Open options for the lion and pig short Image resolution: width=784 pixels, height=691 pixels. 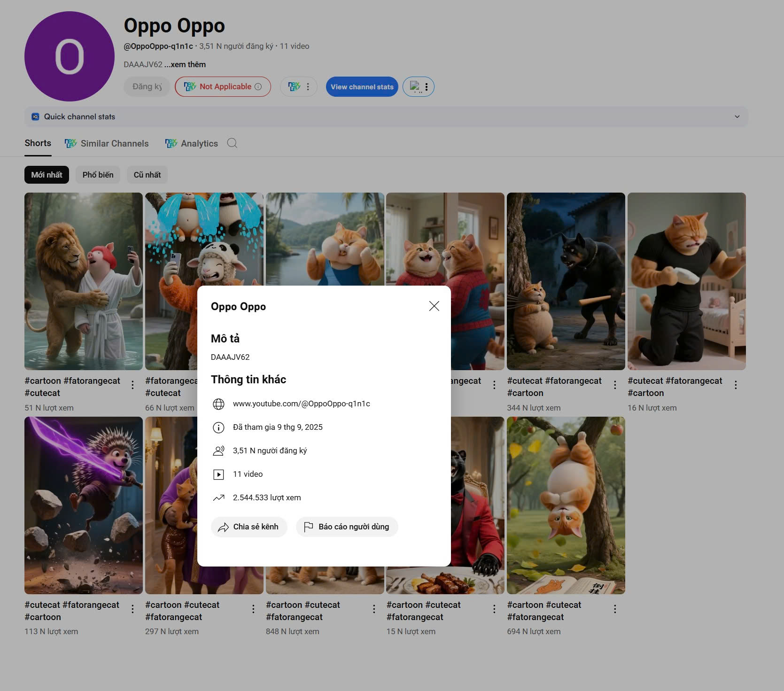(x=132, y=385)
